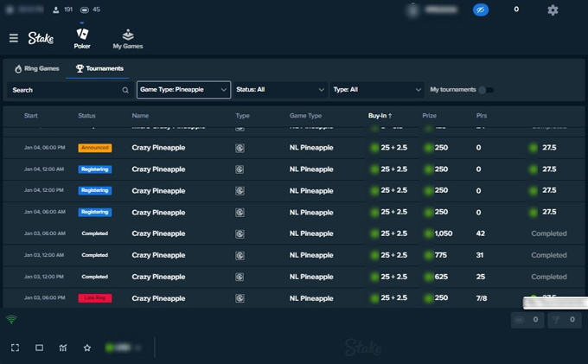Expand the Game Type: Pineapple dropdown
This screenshot has height=364, width=588.
183,90
